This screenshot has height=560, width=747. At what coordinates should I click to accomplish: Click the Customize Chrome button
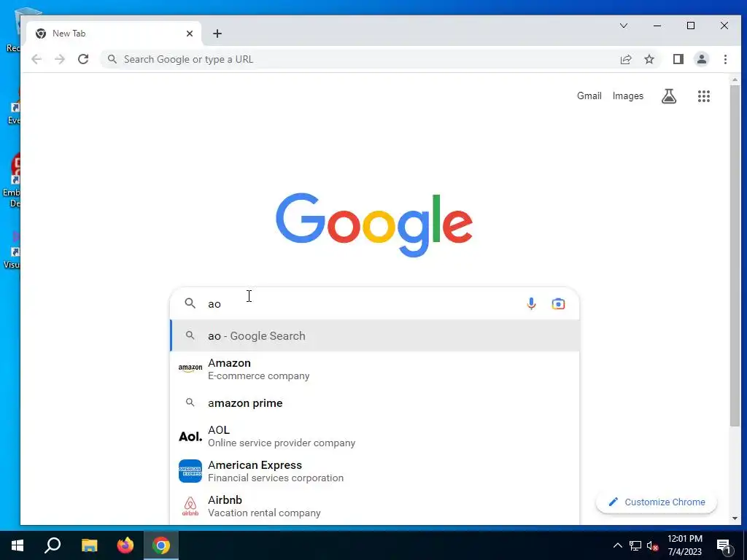coord(657,502)
